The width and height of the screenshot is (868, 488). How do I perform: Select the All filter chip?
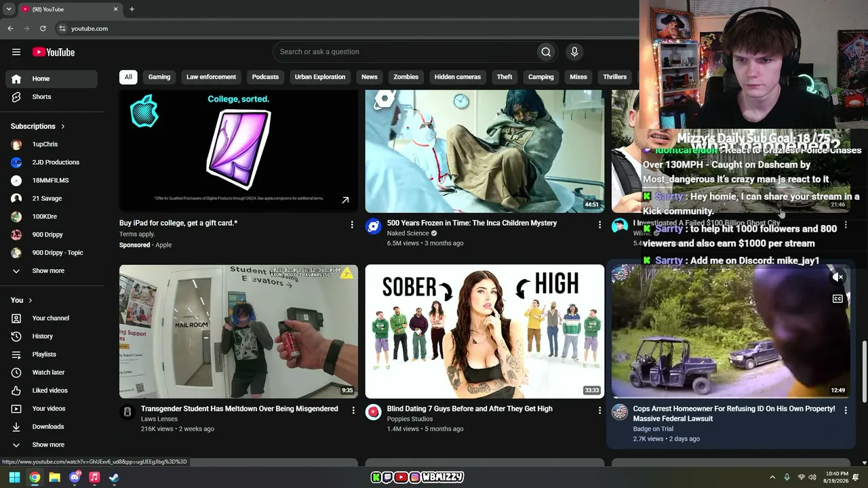tap(128, 77)
